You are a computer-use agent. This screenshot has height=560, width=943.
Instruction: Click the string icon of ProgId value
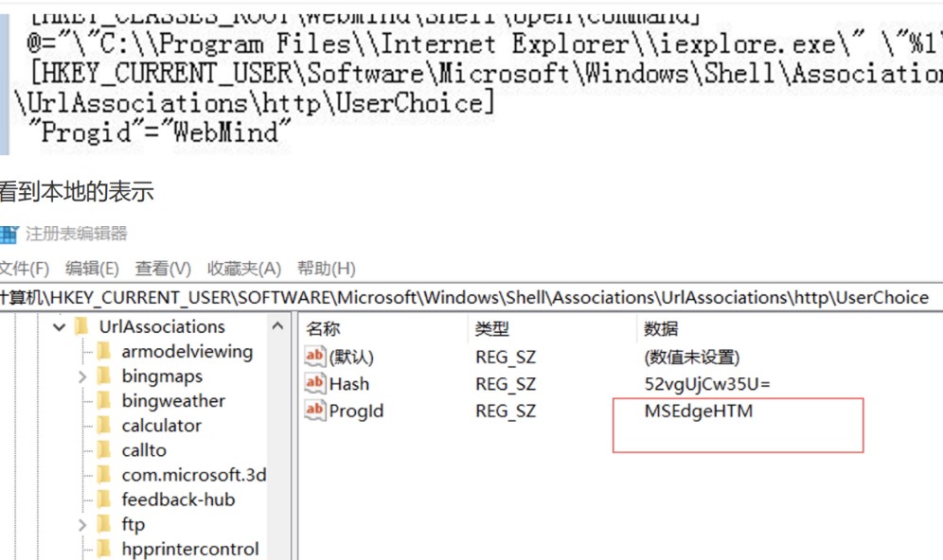(314, 411)
